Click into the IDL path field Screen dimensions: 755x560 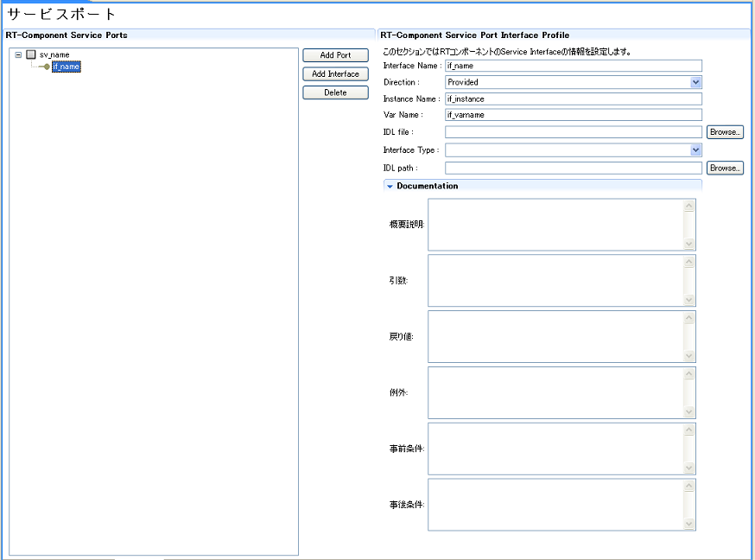574,168
